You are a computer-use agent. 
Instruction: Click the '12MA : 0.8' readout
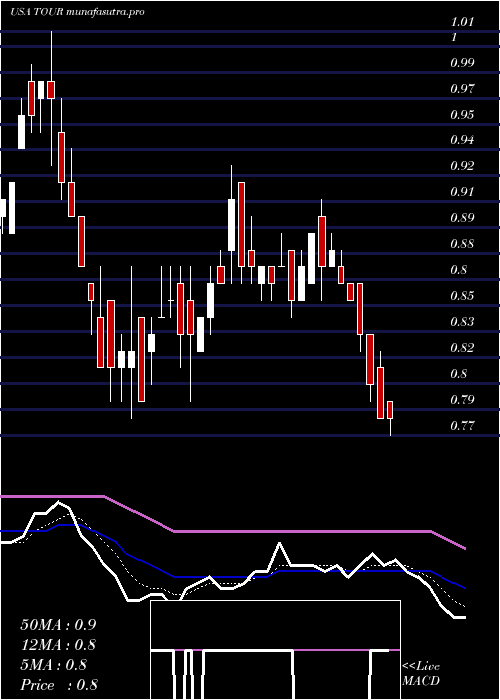click(x=58, y=645)
